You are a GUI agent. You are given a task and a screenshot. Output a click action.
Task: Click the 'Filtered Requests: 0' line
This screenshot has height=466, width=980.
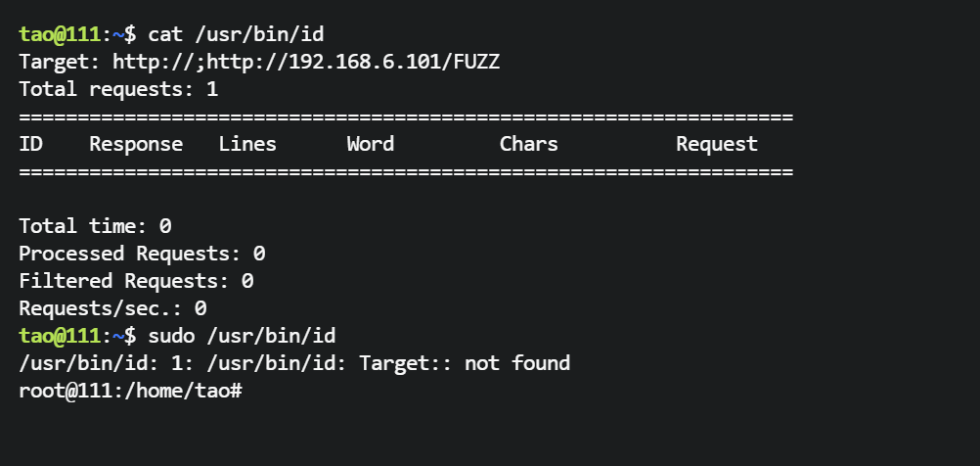tap(136, 281)
